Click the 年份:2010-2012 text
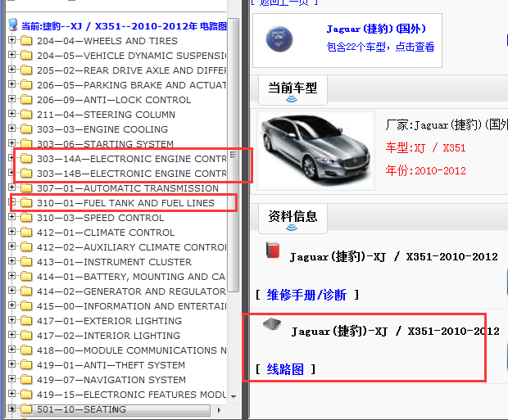This screenshot has width=508, height=420. [425, 170]
